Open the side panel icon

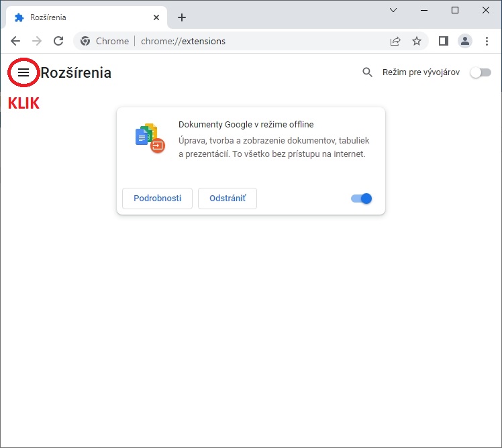pyautogui.click(x=444, y=41)
